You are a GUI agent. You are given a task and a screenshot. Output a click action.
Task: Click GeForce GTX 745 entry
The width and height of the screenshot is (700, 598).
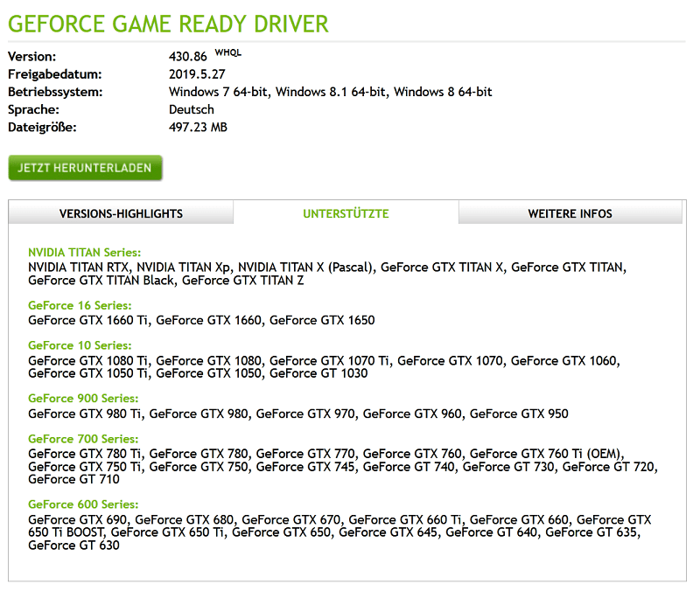click(305, 467)
